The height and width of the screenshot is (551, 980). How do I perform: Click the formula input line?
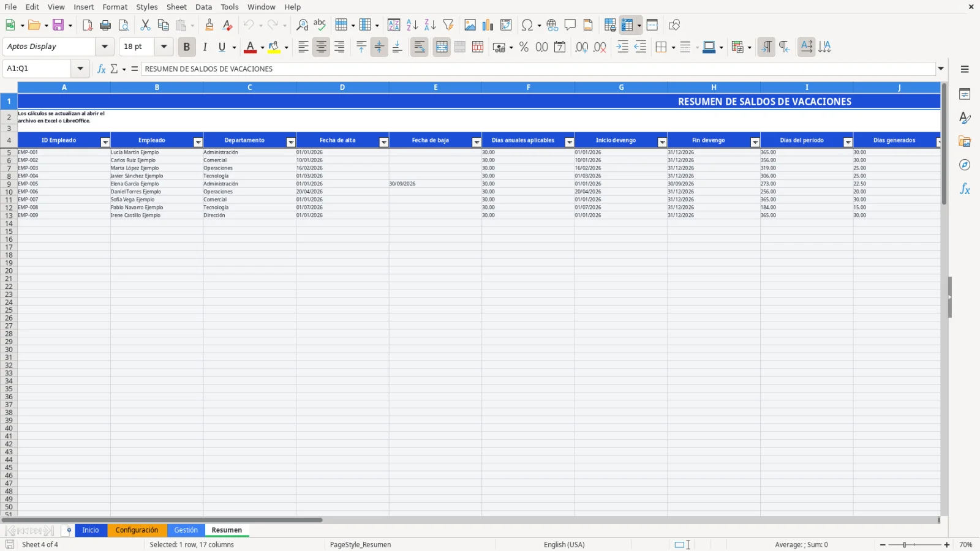pyautogui.click(x=538, y=69)
